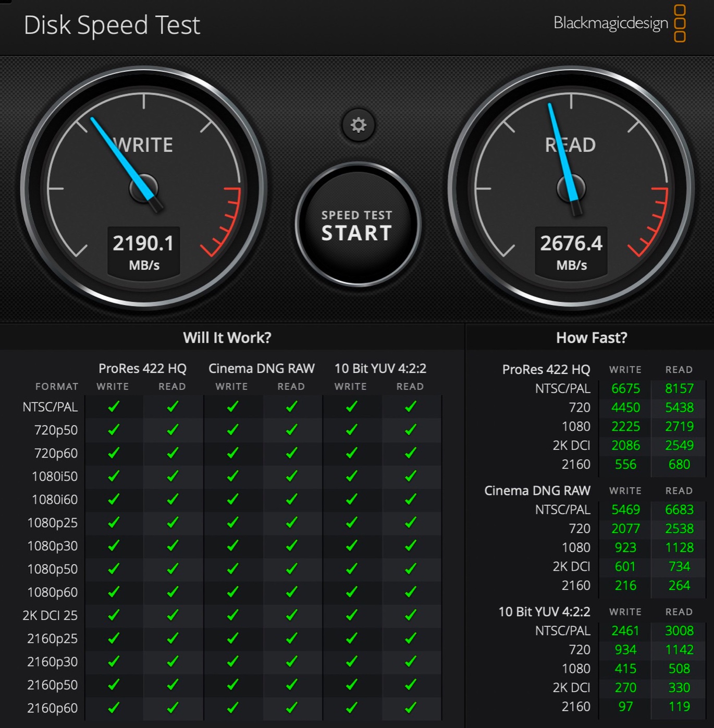This screenshot has width=714, height=728.
Task: Click ProRes 422 HQ write checkmark for NTSC/PAL
Action: (x=113, y=407)
